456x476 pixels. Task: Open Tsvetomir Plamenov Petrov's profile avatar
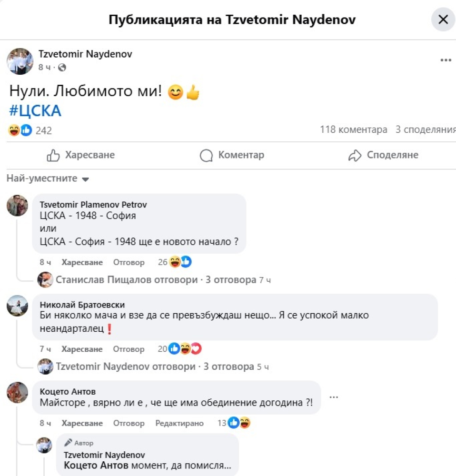coord(17,206)
